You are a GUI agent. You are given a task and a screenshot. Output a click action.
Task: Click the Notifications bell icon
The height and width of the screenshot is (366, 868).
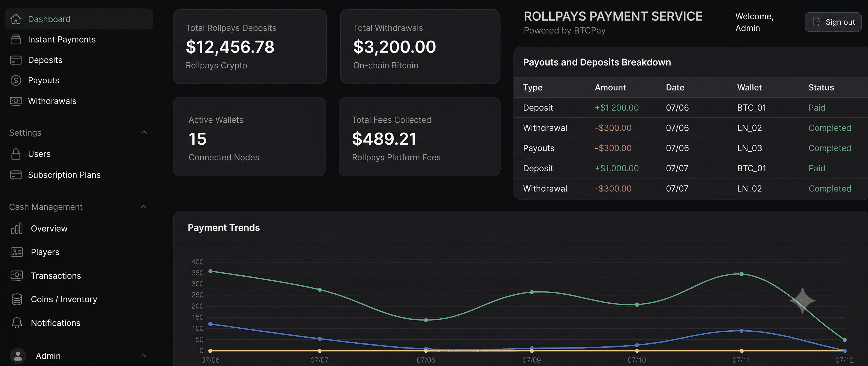coord(17,323)
